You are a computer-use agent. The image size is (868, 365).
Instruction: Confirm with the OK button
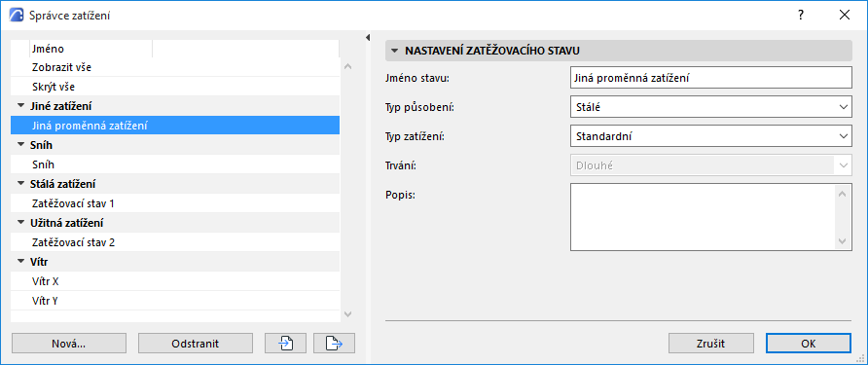point(809,344)
